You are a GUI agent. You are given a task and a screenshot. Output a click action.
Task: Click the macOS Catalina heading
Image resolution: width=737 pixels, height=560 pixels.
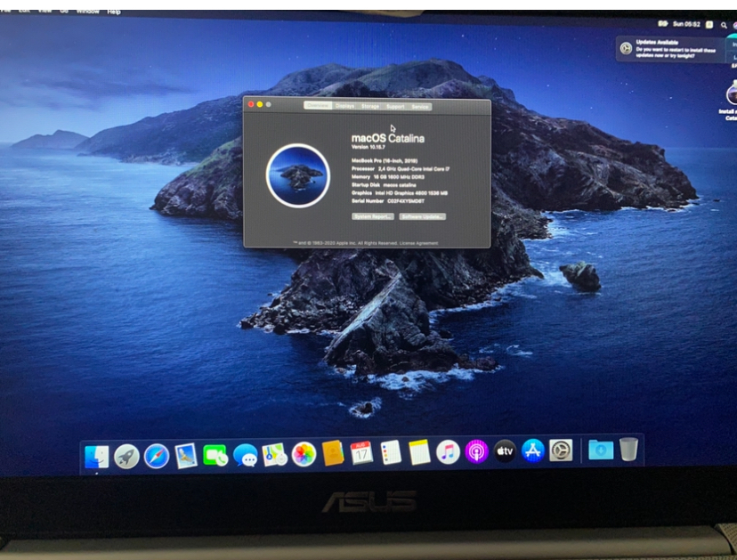pos(388,138)
